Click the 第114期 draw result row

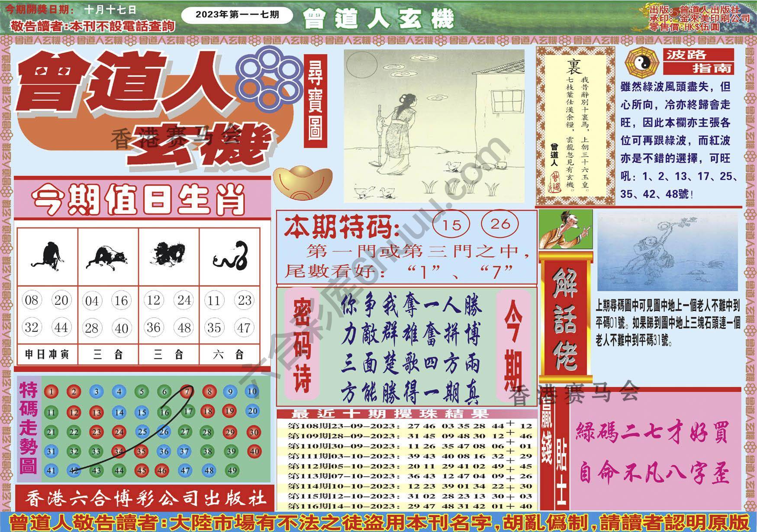[x=410, y=487]
